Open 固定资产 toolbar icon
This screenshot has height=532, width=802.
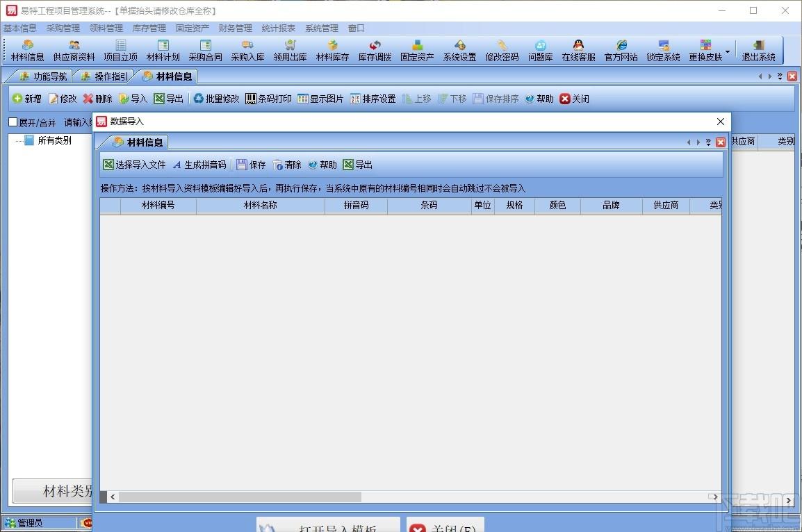(418, 51)
